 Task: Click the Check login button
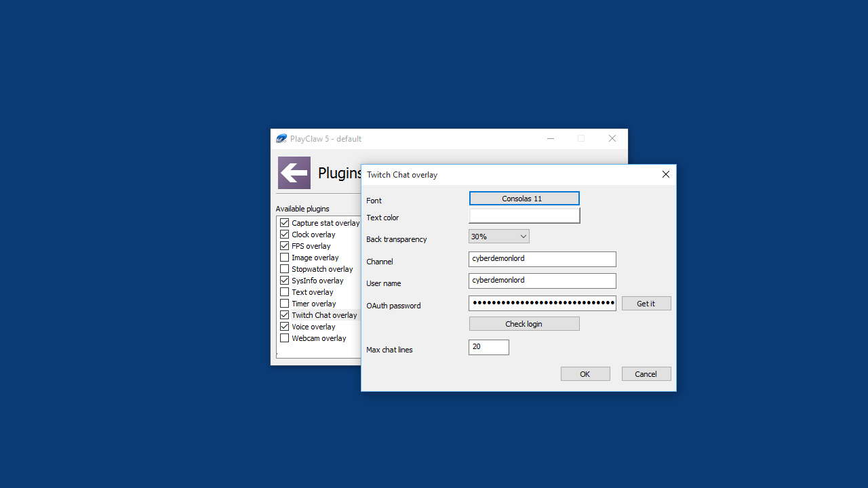[x=524, y=324]
